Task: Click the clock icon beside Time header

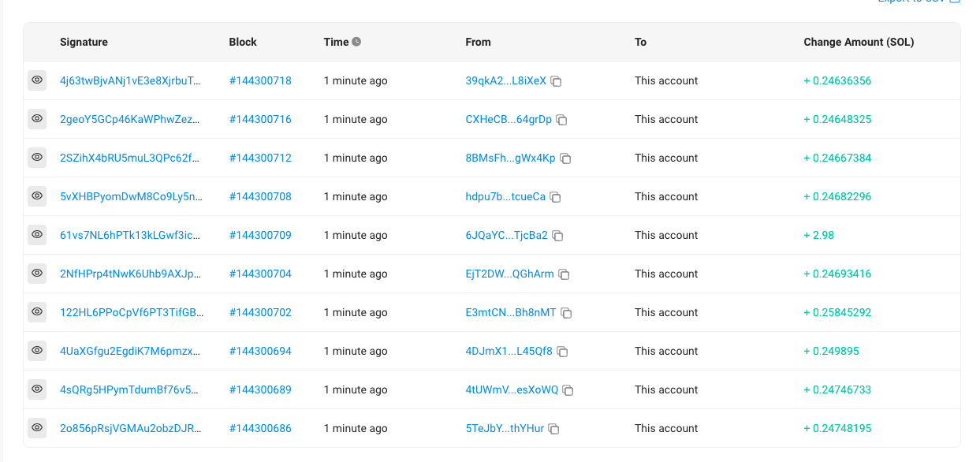Action: tap(356, 42)
